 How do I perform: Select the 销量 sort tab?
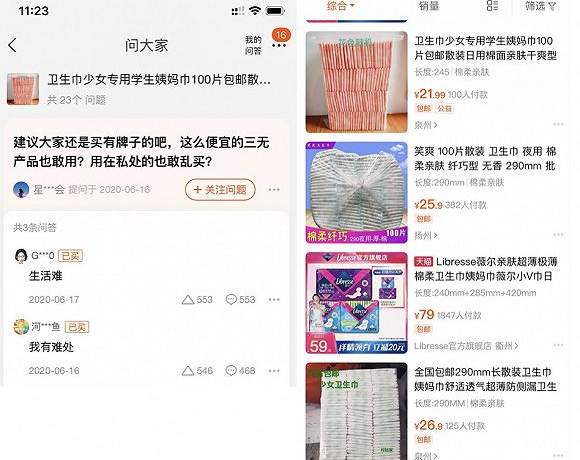(x=429, y=6)
